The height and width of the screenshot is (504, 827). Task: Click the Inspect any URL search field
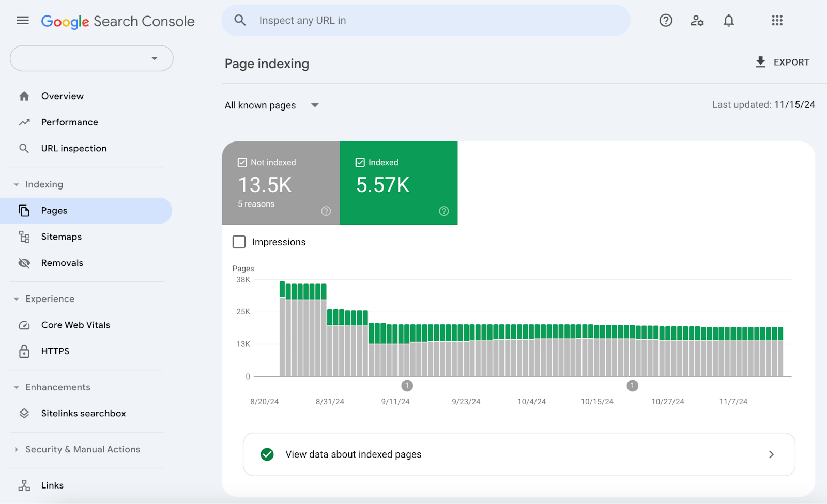click(x=425, y=20)
